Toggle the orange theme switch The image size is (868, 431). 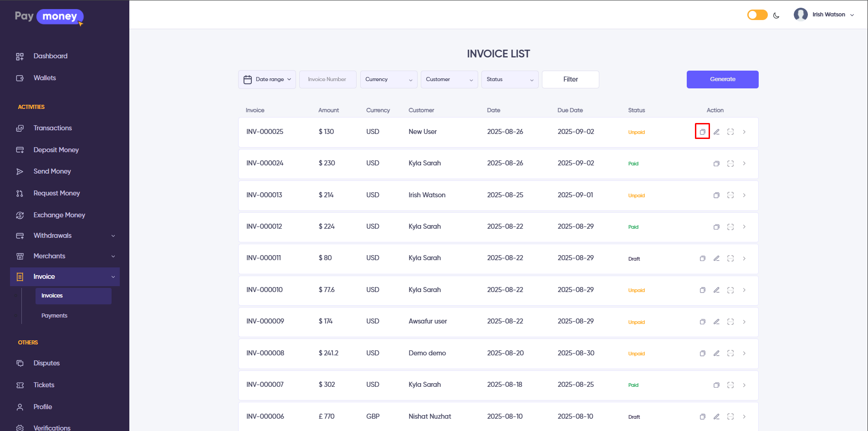757,15
